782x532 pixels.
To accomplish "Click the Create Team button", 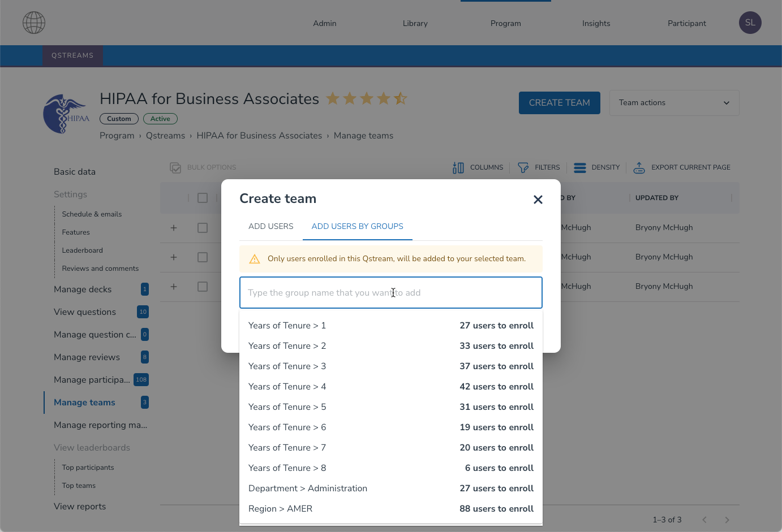I will (560, 103).
